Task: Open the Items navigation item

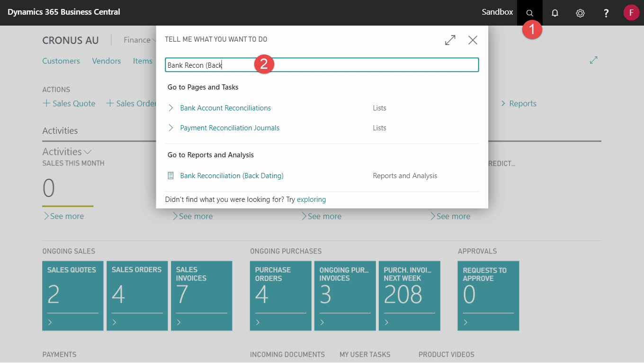Action: click(143, 61)
